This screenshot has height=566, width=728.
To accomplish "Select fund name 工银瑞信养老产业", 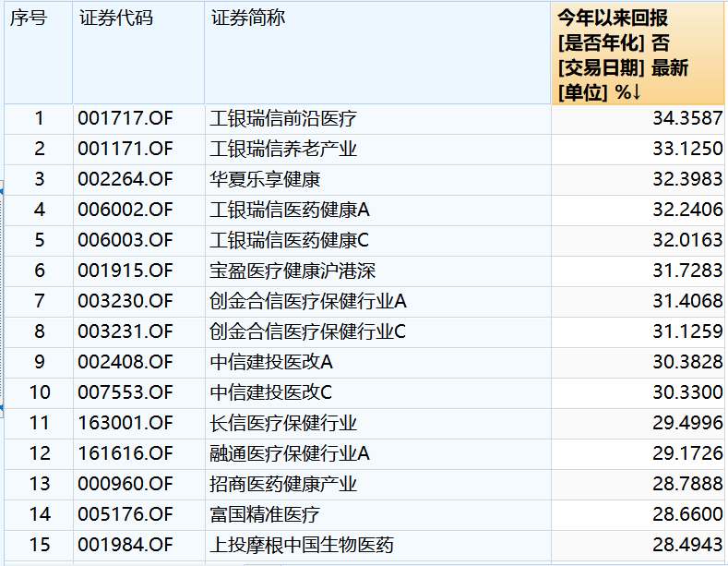I will point(282,150).
